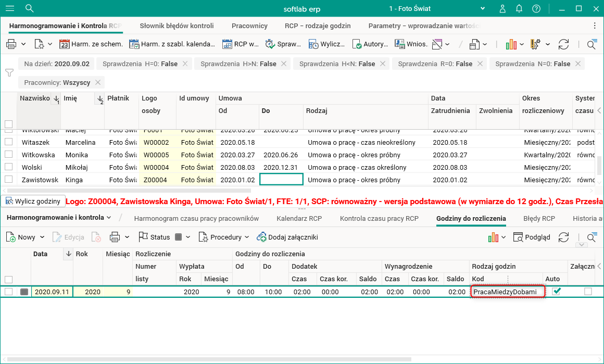Click the search magnifier in title bar
The image size is (604, 364).
click(x=30, y=8)
